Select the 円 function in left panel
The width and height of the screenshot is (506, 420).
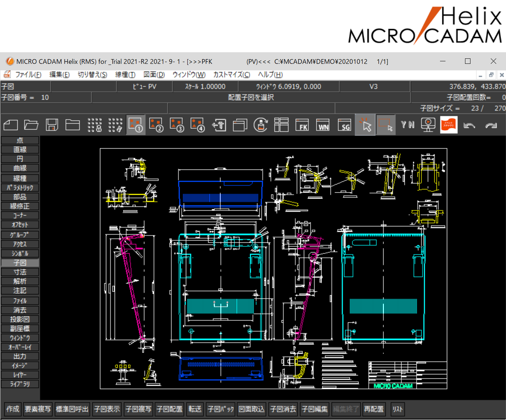(x=20, y=159)
